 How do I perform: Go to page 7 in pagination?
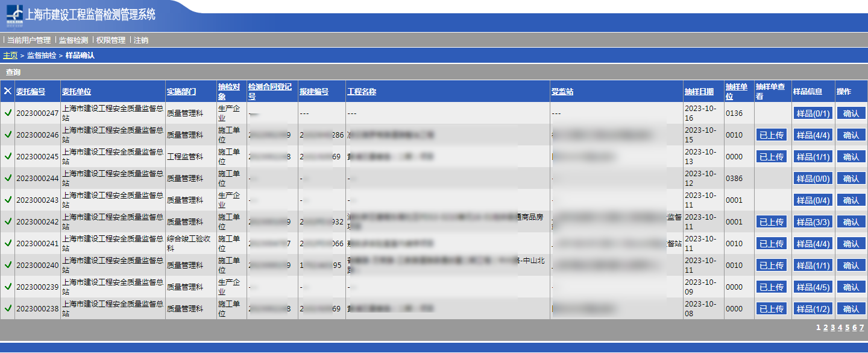(x=862, y=328)
